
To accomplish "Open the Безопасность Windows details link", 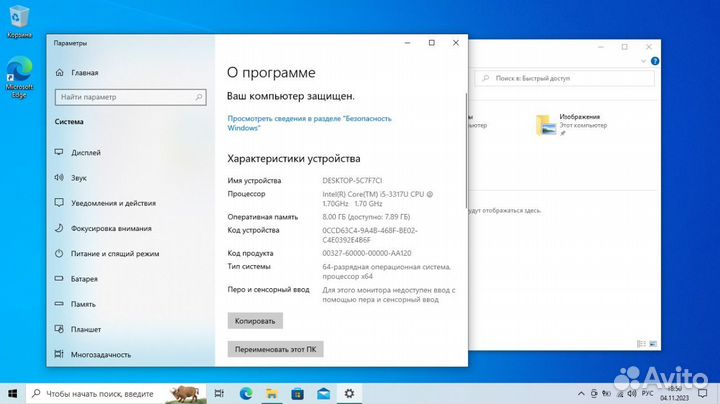I will pyautogui.click(x=309, y=123).
